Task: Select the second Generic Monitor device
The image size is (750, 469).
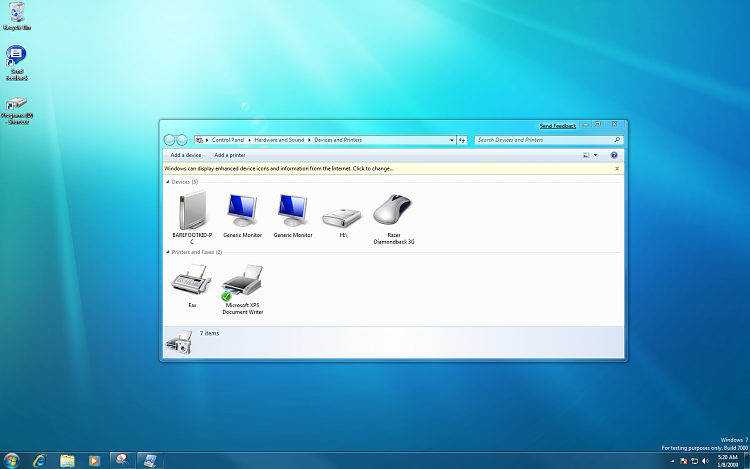Action: point(293,216)
